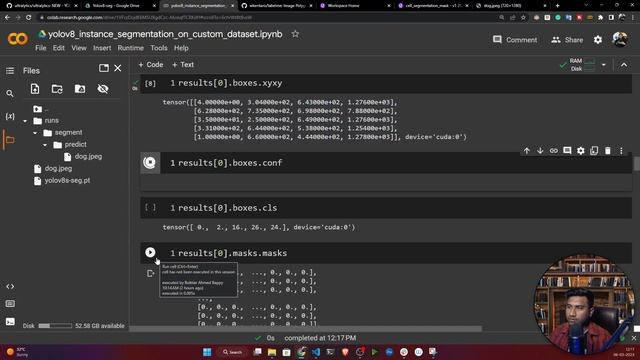Open Files panel in new tab
Screen dimensions: 640x360
tap(104, 68)
